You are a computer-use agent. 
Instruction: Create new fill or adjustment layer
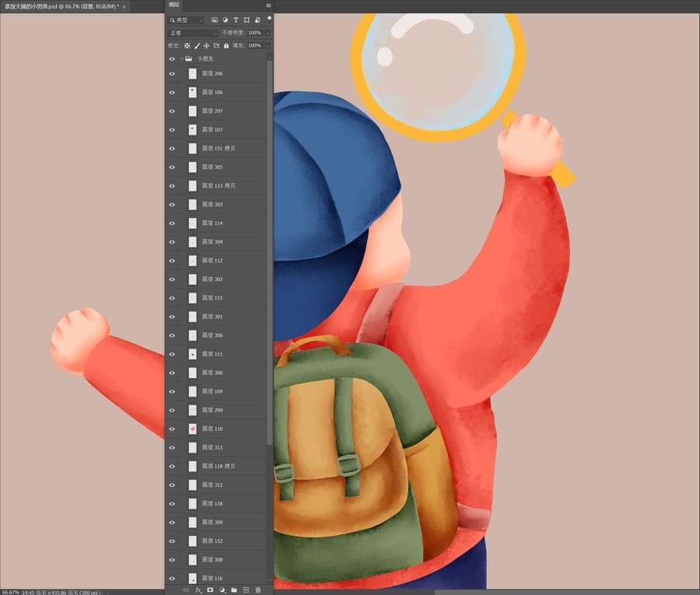click(222, 590)
